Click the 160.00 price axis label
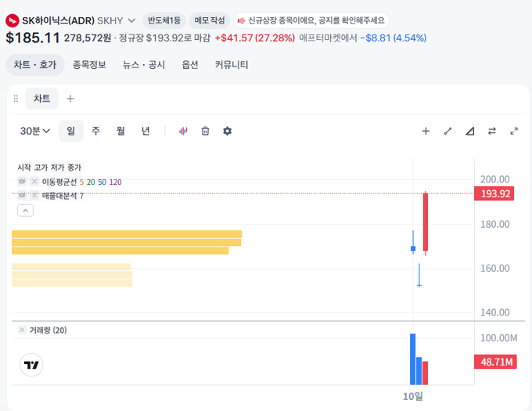This screenshot has height=411, width=532. [x=495, y=269]
